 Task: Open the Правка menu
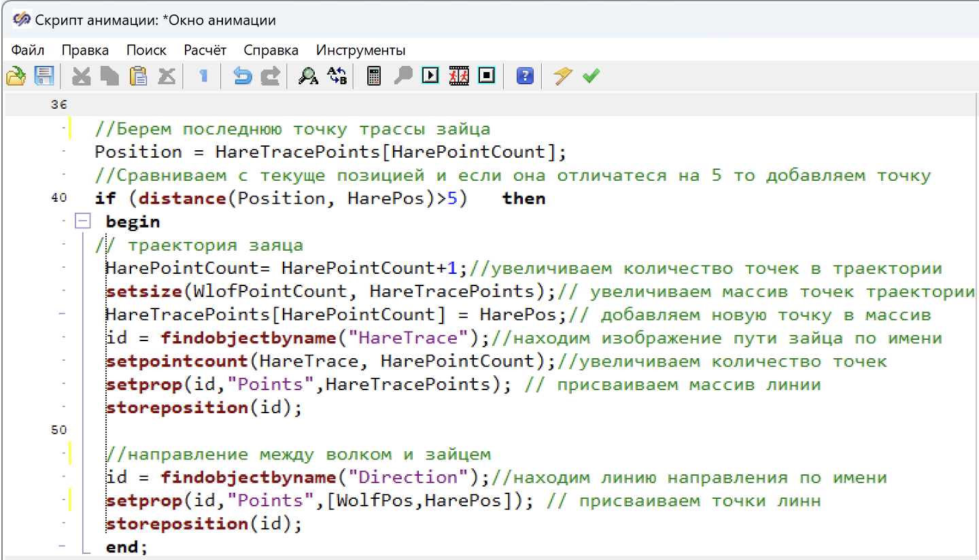point(85,50)
